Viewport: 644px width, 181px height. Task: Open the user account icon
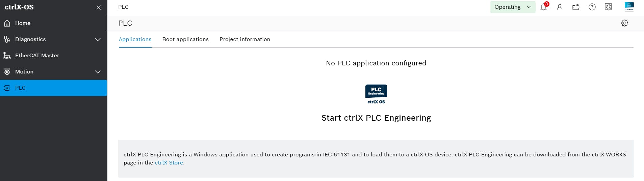pyautogui.click(x=560, y=7)
